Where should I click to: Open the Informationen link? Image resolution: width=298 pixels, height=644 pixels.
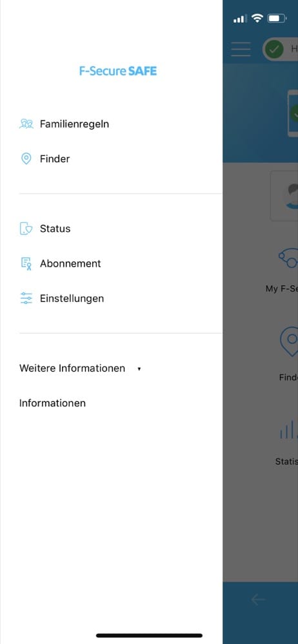click(x=52, y=403)
